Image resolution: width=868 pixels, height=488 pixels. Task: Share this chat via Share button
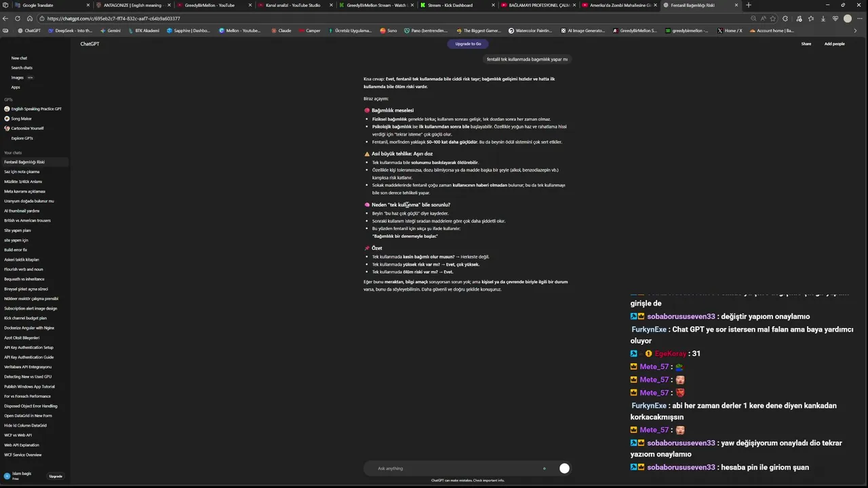click(806, 43)
